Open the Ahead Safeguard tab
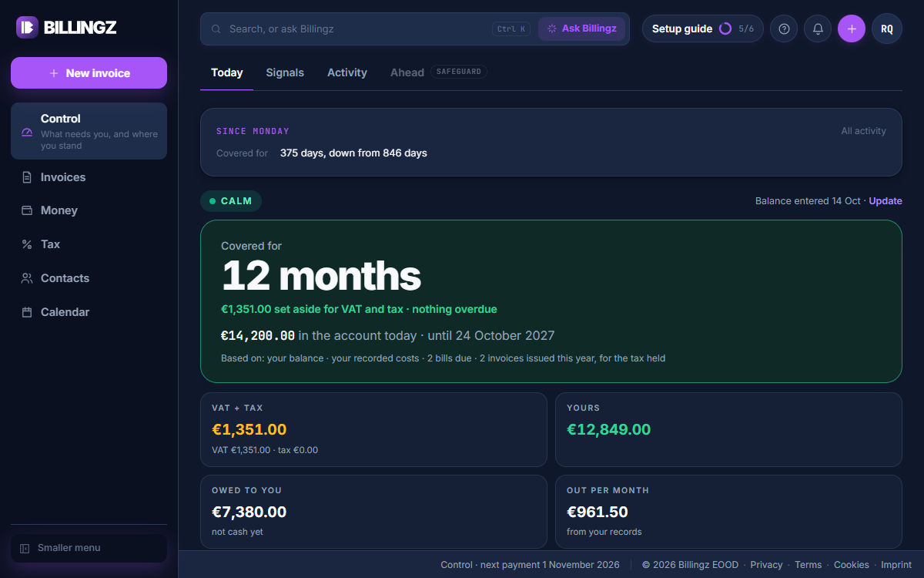Image resolution: width=924 pixels, height=578 pixels. (x=438, y=72)
